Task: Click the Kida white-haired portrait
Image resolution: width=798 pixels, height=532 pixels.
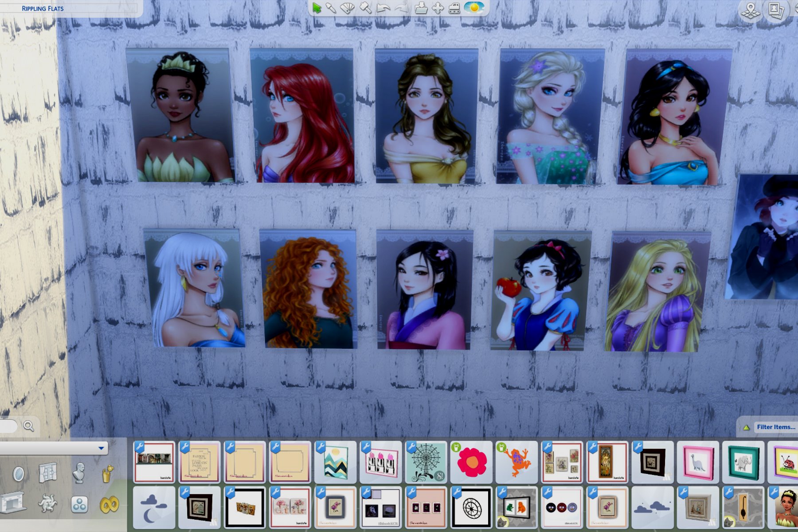Action: tap(194, 288)
